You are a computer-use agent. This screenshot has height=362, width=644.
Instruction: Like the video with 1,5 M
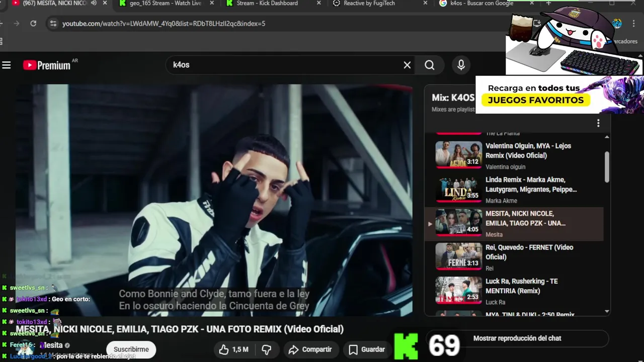[x=233, y=349]
